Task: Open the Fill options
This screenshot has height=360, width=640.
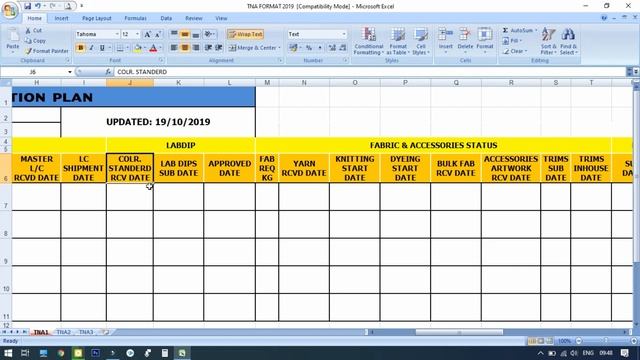Action: click(512, 41)
